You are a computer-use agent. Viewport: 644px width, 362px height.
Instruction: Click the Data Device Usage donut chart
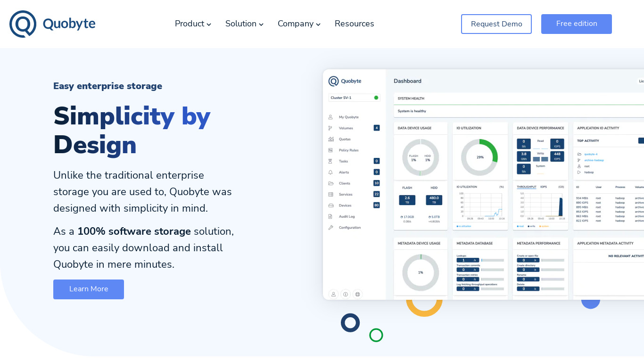pos(421,157)
